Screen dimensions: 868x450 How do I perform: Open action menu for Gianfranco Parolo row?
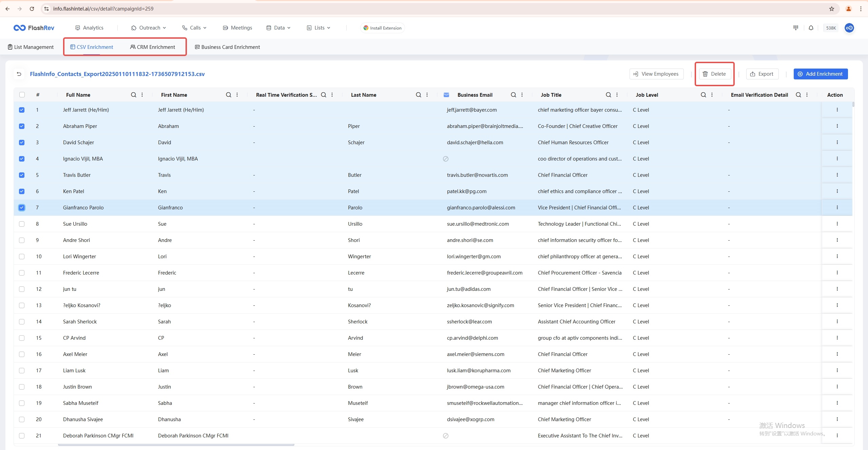837,207
